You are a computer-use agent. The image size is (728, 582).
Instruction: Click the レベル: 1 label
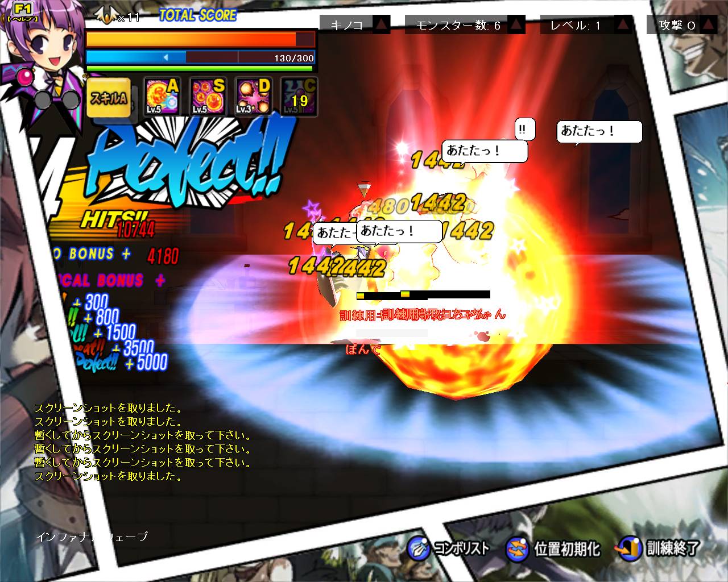click(x=576, y=25)
